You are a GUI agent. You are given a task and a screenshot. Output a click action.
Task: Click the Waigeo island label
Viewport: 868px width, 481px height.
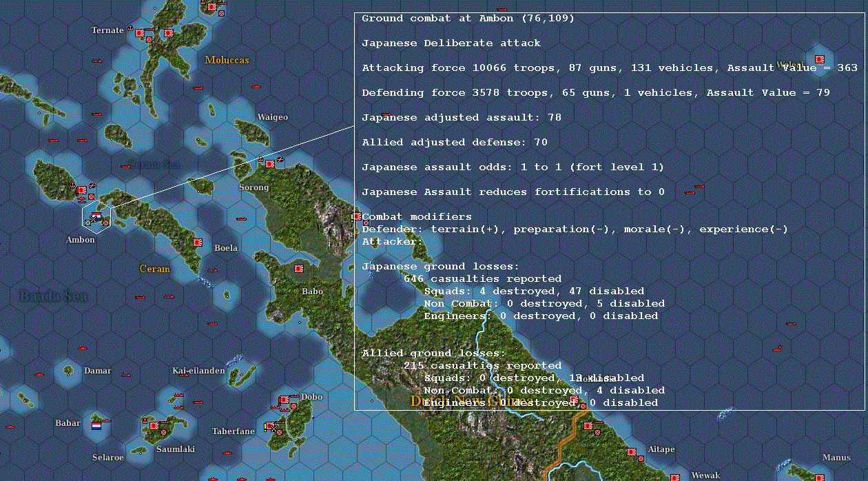273,117
